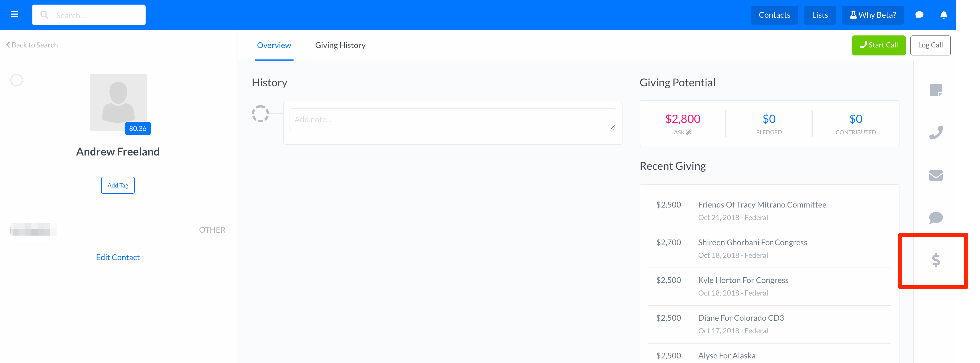Viewport: 980px width, 363px height.
Task: Click the $0 contributed value
Action: point(856,119)
